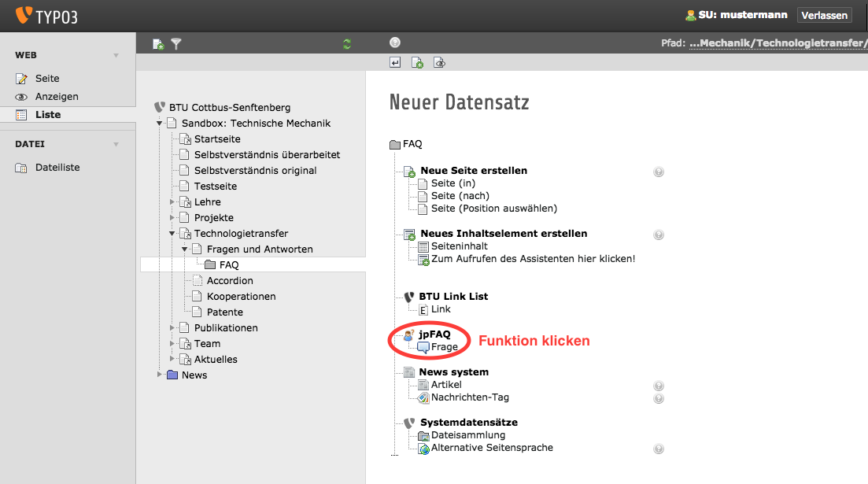Image resolution: width=868 pixels, height=484 pixels.
Task: Open the Dateiliste module
Action: click(x=57, y=168)
